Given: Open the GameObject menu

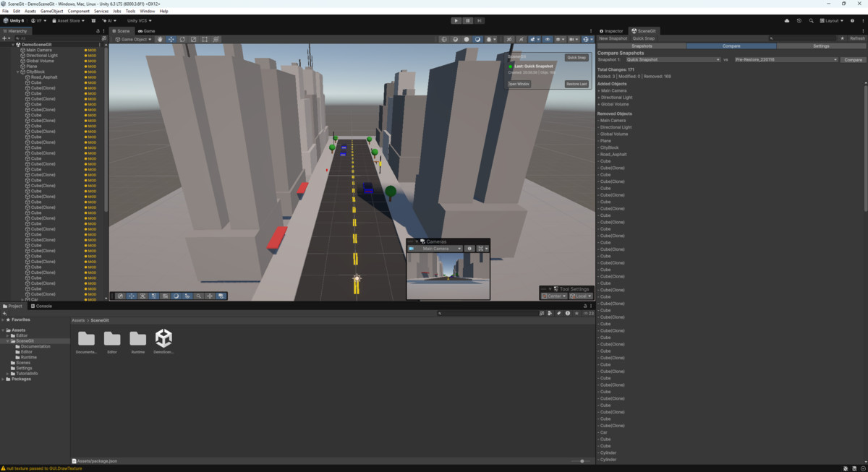Looking at the screenshot, I should point(51,12).
